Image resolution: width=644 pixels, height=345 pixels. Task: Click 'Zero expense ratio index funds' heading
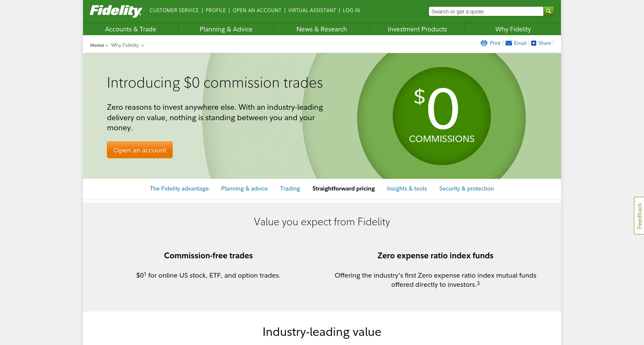435,255
